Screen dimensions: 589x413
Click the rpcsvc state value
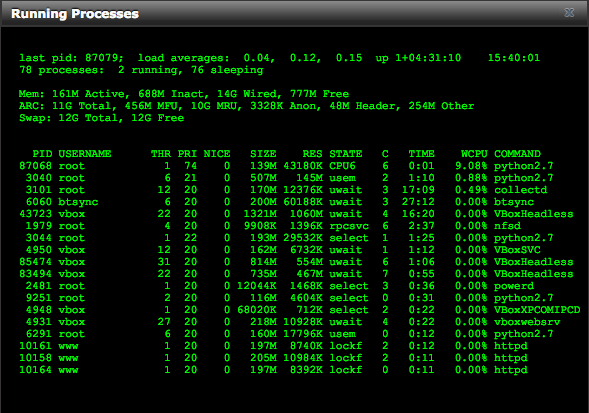(349, 226)
